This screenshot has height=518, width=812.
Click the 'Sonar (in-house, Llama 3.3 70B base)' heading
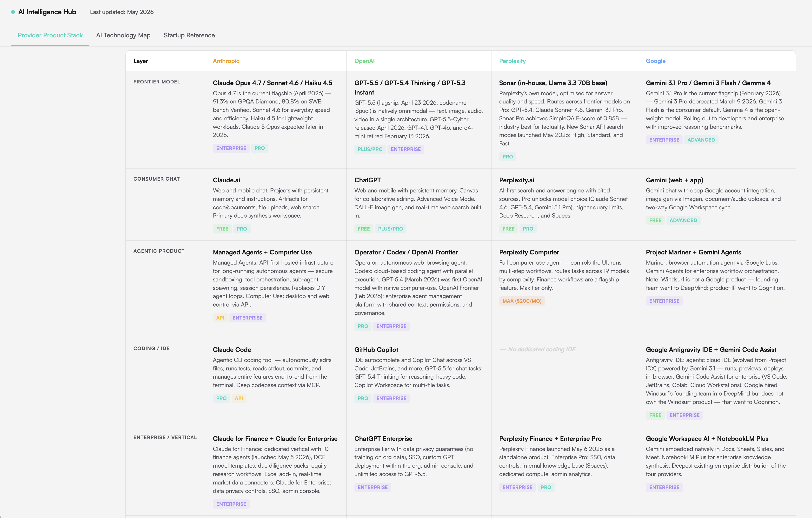pos(553,83)
